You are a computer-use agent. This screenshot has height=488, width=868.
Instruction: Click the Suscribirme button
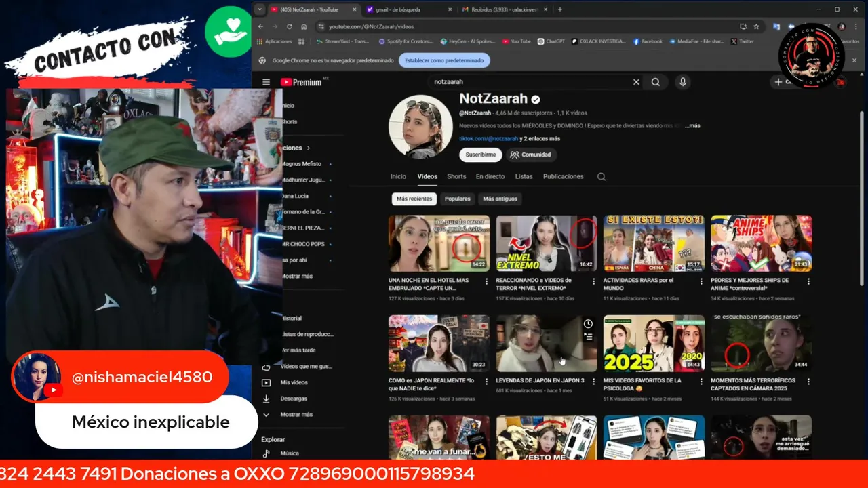tap(481, 155)
